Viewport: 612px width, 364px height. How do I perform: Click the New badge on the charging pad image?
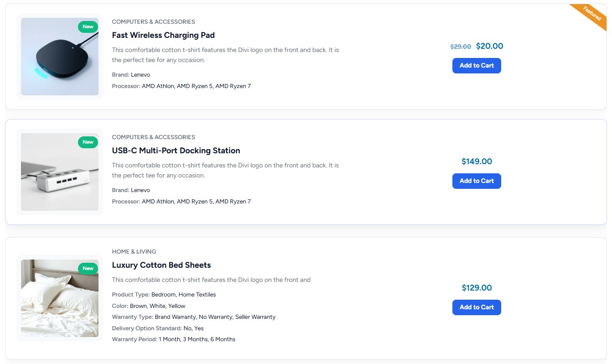pos(88,27)
